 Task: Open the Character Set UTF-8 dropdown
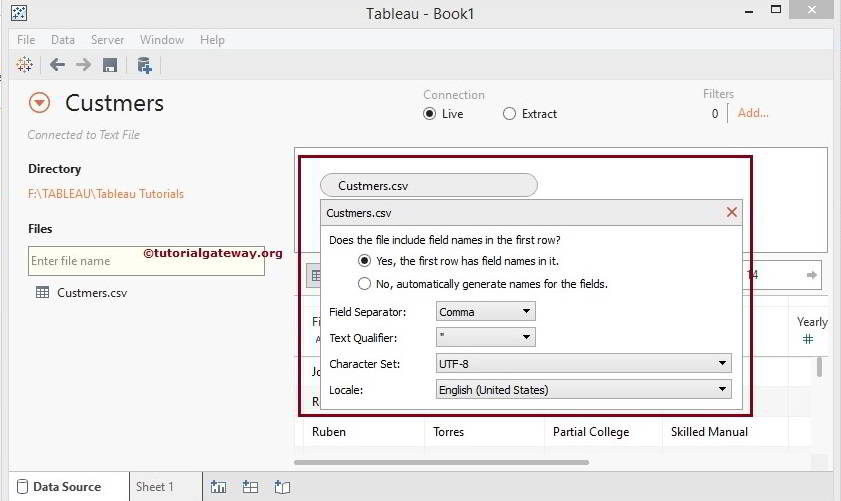click(584, 364)
